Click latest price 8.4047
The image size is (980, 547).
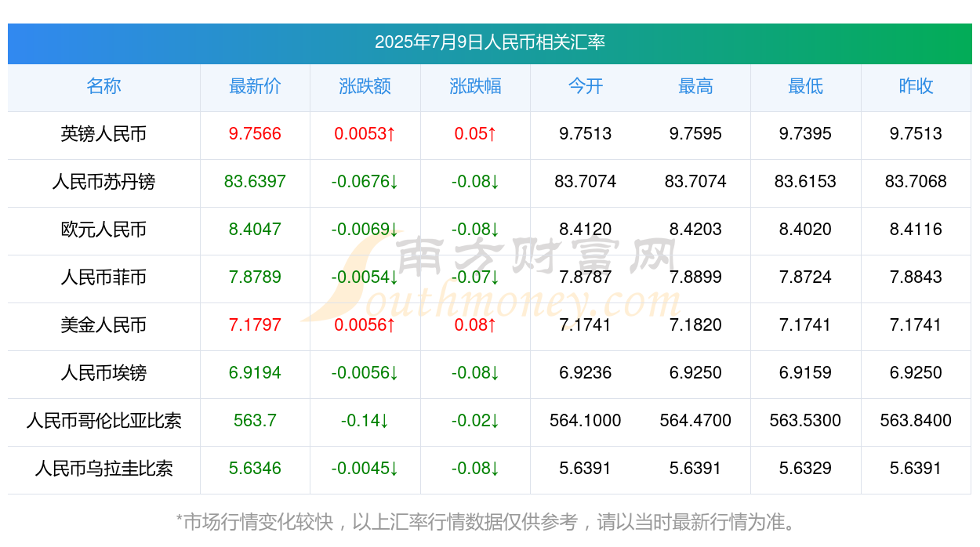255,230
